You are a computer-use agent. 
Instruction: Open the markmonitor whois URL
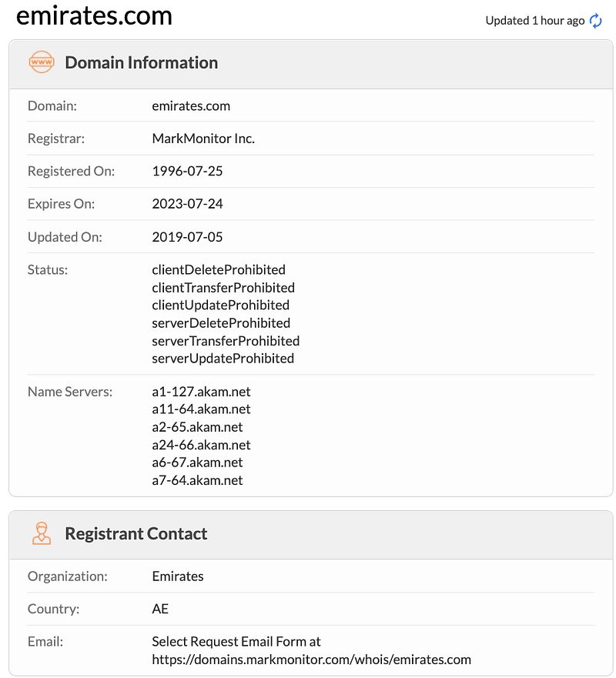[311, 660]
